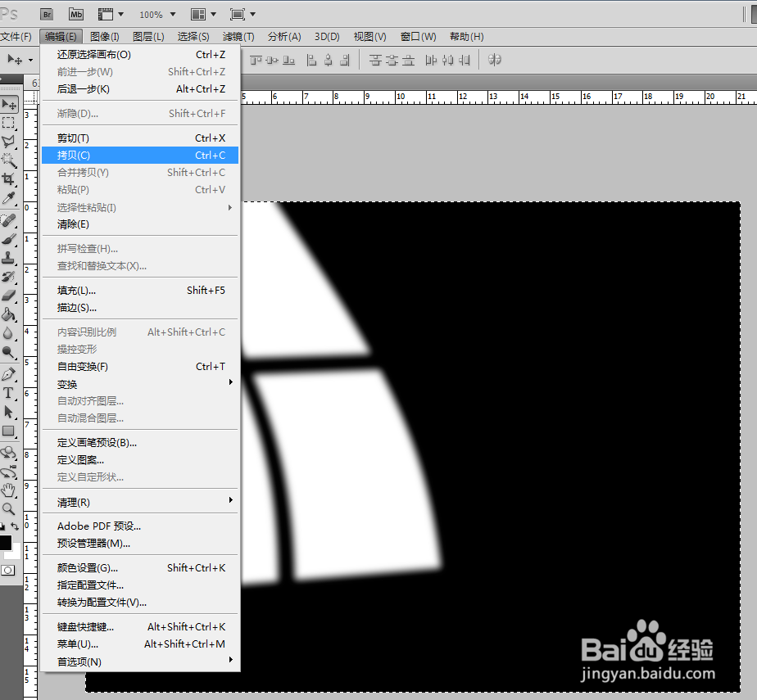Open the 文件(F) menu
The width and height of the screenshot is (757, 700).
click(x=16, y=37)
